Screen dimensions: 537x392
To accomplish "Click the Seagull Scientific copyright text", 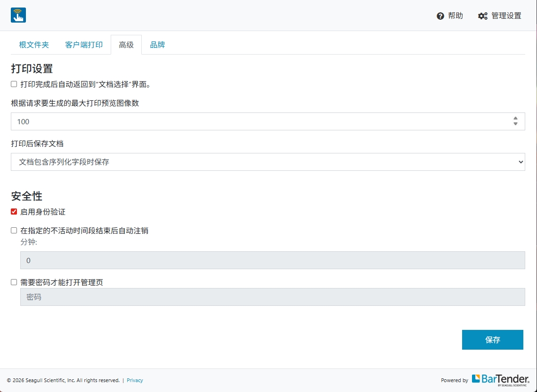I will (x=64, y=380).
